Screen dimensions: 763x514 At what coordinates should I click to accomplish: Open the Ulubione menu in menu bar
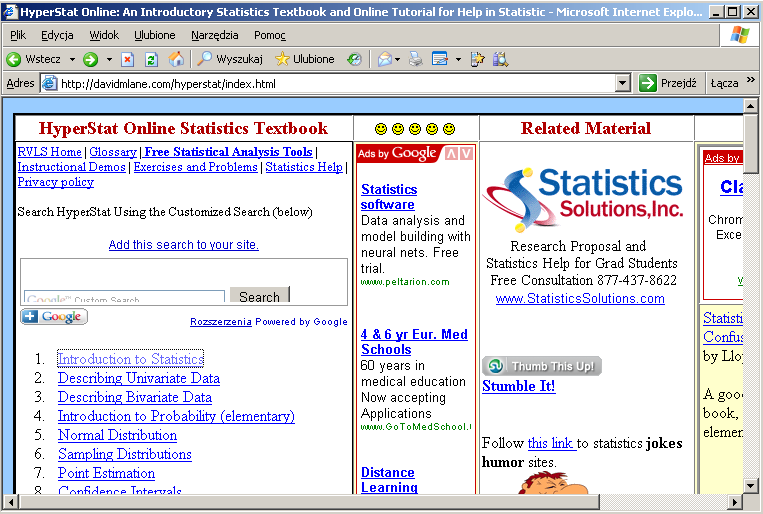(x=155, y=35)
